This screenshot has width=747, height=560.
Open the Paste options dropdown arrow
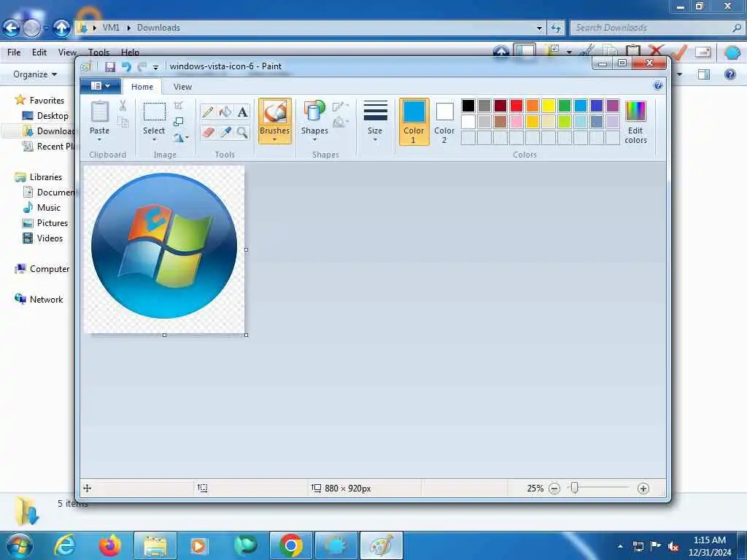pyautogui.click(x=99, y=139)
